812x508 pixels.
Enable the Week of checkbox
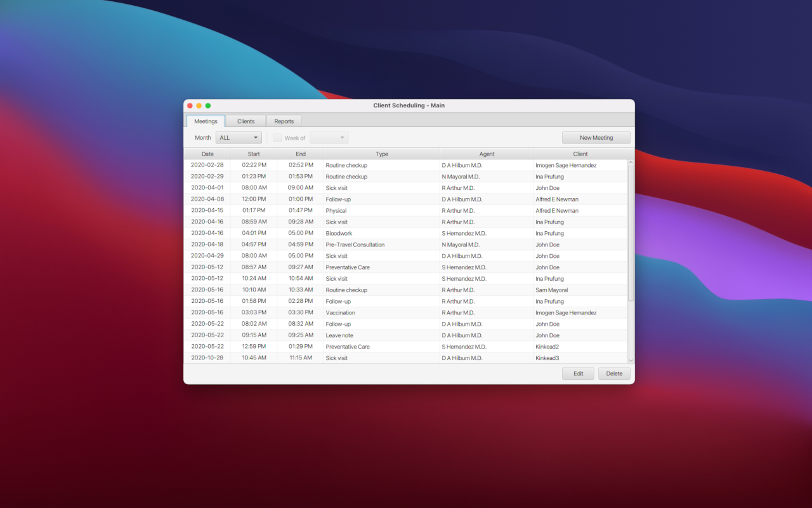tap(277, 137)
